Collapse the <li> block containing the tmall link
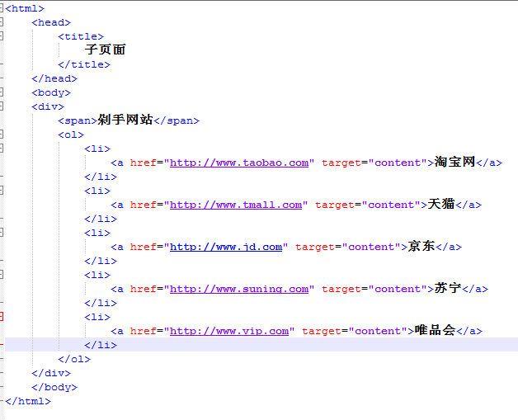This screenshot has width=518, height=420. (1, 191)
